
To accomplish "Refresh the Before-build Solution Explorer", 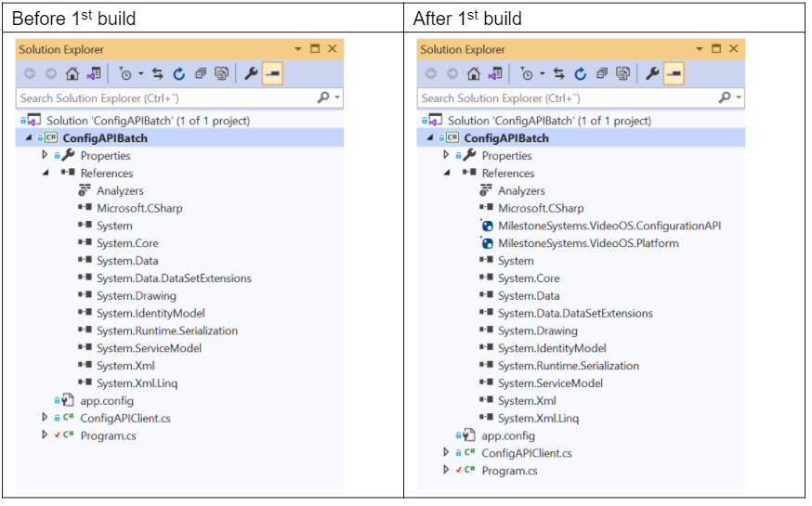I will click(179, 74).
